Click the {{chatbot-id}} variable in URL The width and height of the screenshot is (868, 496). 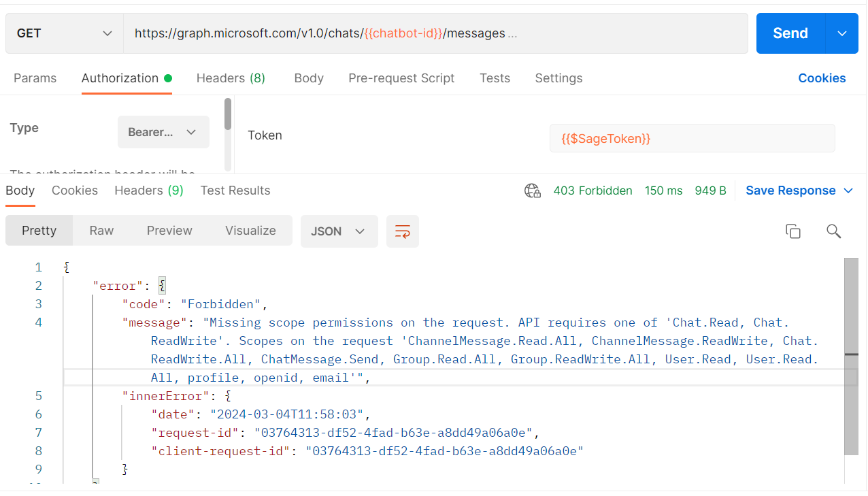click(x=403, y=33)
